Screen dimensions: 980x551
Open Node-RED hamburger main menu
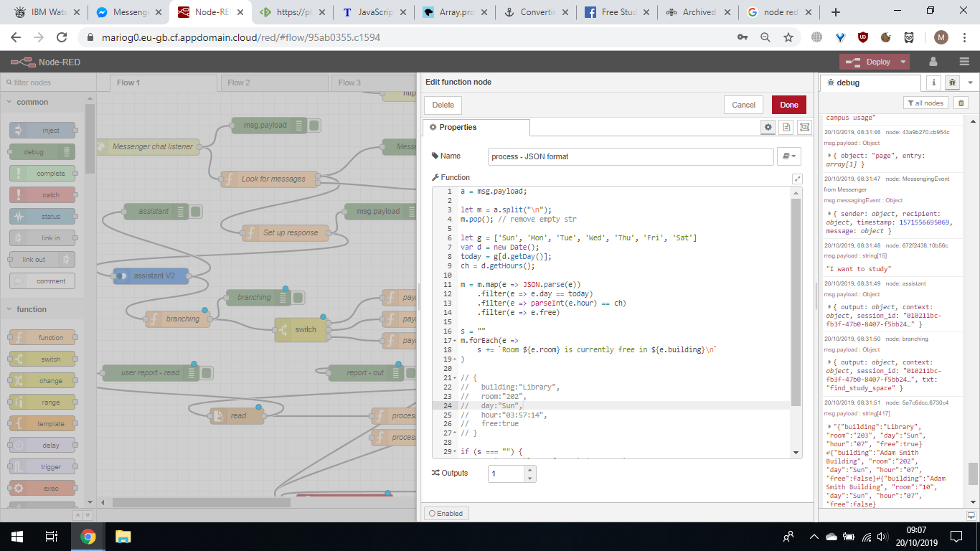pyautogui.click(x=964, y=62)
